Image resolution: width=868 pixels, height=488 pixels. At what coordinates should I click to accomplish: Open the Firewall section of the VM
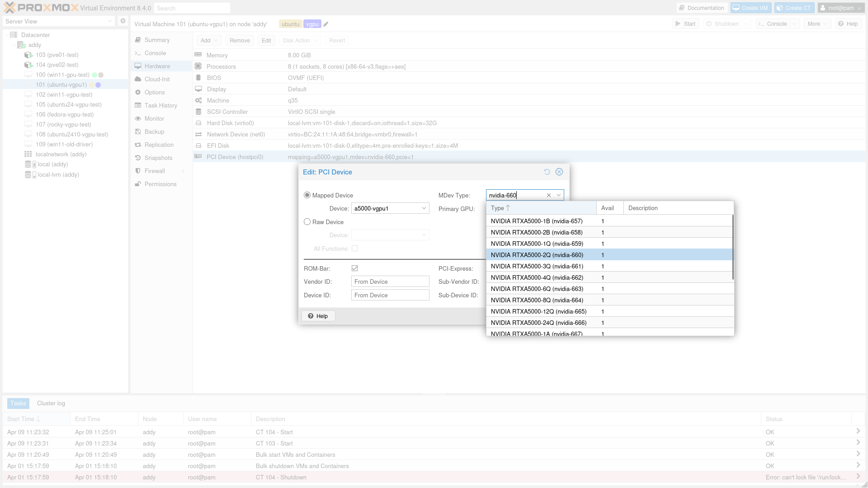[155, 171]
